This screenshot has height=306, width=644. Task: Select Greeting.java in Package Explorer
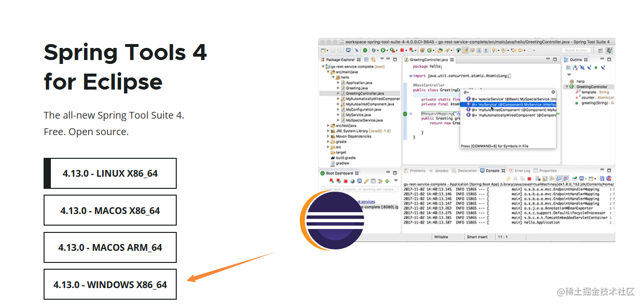356,88
